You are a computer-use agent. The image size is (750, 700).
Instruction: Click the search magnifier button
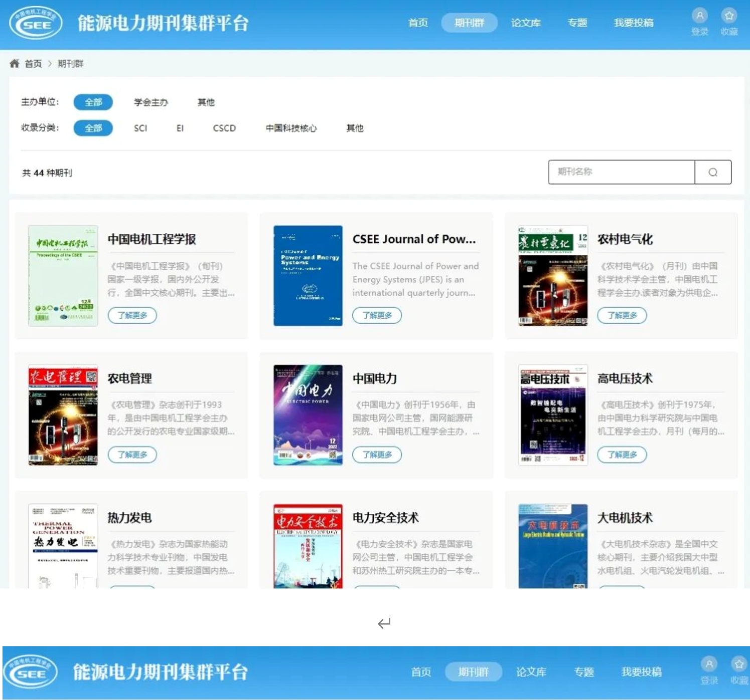point(713,172)
